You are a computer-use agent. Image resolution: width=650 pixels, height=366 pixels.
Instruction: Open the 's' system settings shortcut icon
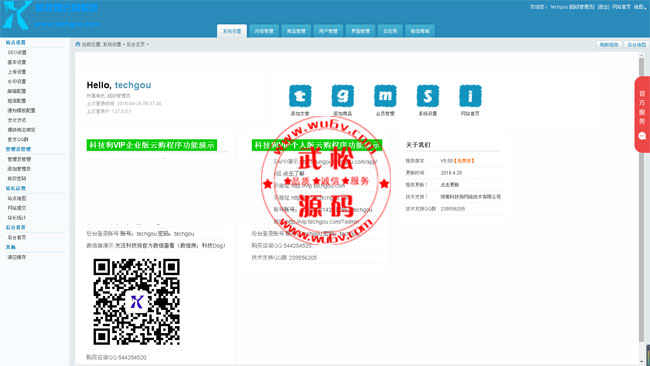[x=428, y=96]
